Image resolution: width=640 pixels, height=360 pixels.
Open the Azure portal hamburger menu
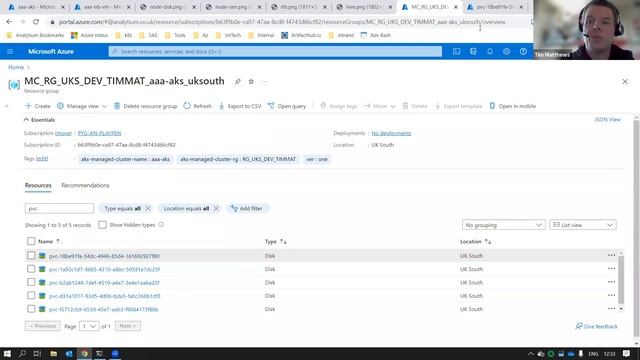[10, 51]
